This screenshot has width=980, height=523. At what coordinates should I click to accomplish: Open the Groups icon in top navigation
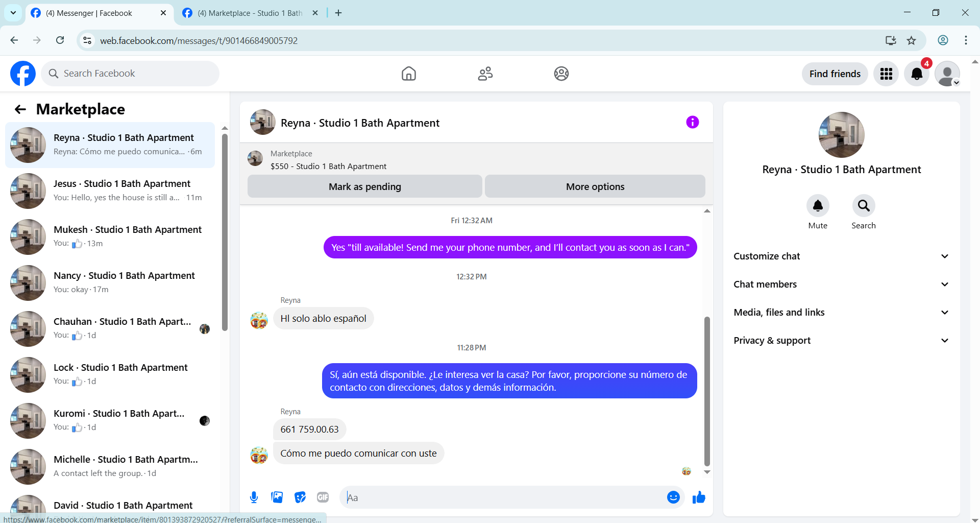tap(561, 74)
